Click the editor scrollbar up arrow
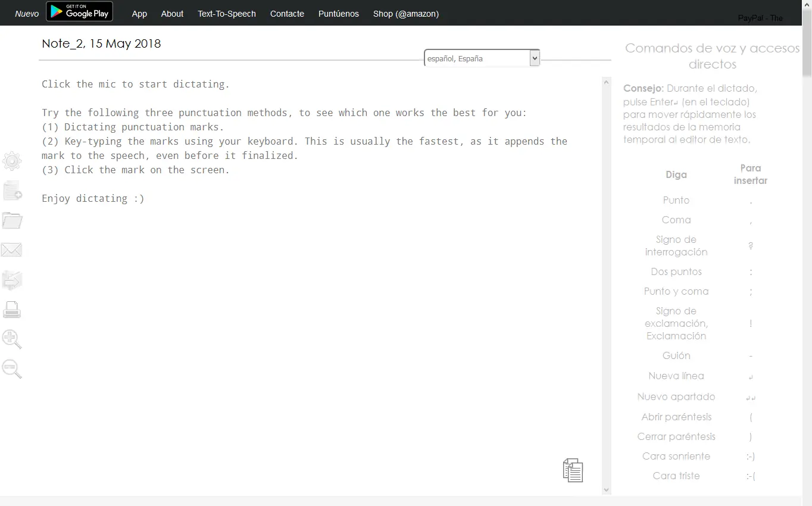 click(607, 82)
